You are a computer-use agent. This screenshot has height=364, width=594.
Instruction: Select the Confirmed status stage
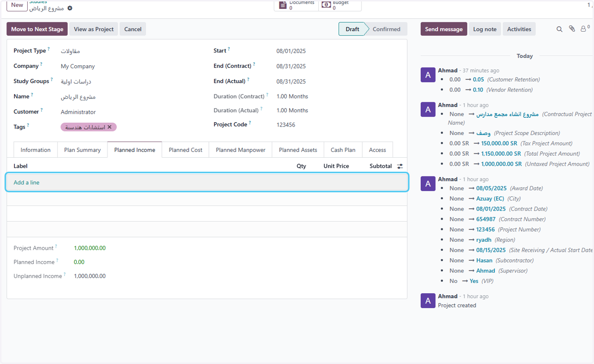click(x=387, y=29)
